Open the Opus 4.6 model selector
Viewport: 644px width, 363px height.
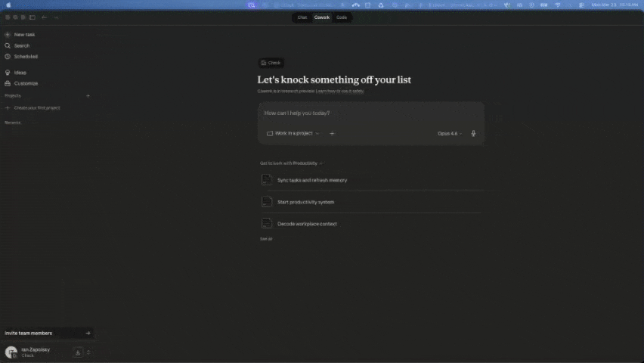click(450, 133)
